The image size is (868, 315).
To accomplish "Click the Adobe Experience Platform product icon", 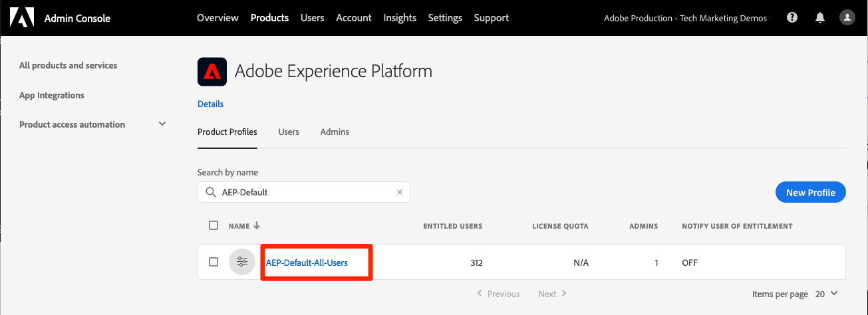I will 212,72.
